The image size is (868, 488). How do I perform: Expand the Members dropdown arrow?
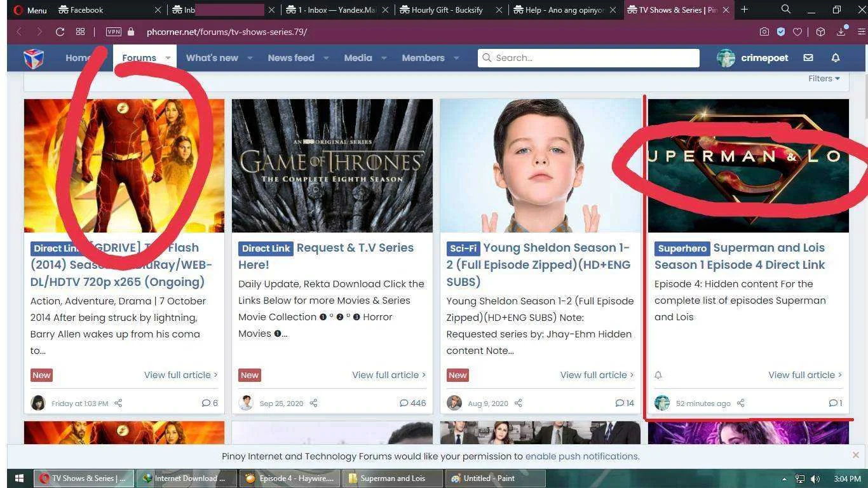click(x=456, y=58)
